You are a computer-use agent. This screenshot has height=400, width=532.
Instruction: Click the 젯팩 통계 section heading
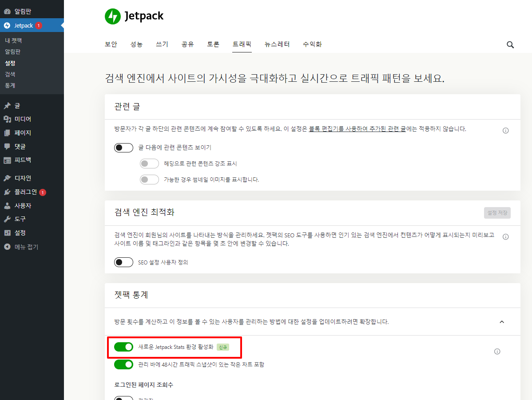click(x=131, y=295)
